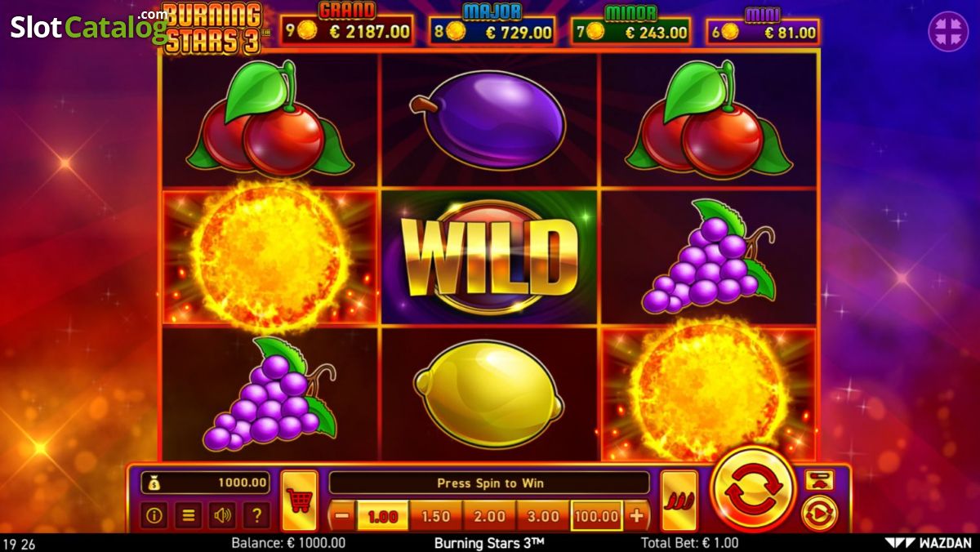Decrease the bet with minus button
The width and height of the screenshot is (980, 552).
tap(343, 516)
